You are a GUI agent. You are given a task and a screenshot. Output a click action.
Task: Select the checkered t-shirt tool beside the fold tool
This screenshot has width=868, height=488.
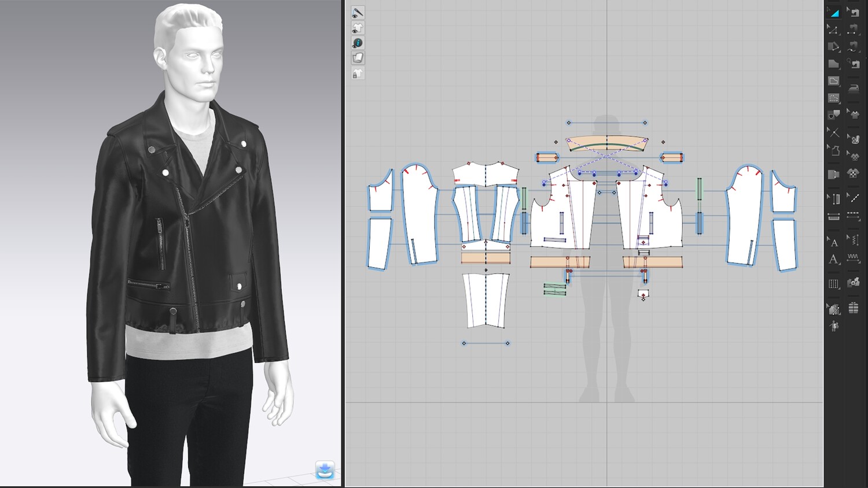tap(854, 173)
